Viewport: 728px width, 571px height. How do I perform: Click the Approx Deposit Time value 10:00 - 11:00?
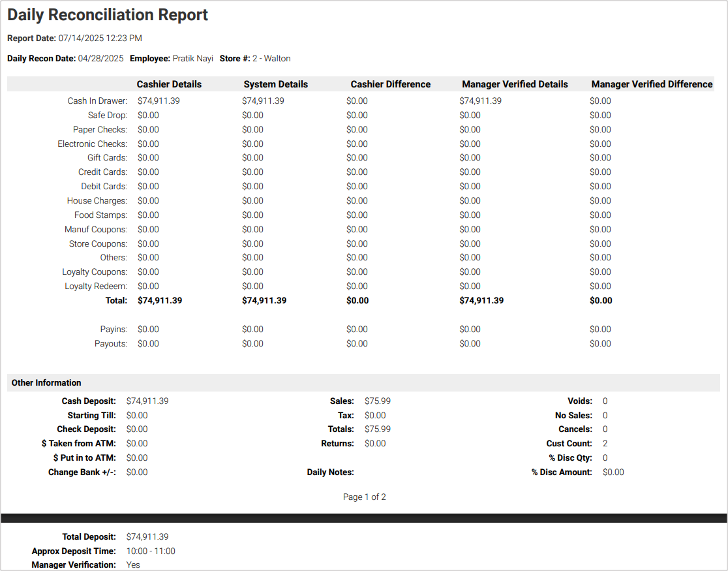[151, 551]
